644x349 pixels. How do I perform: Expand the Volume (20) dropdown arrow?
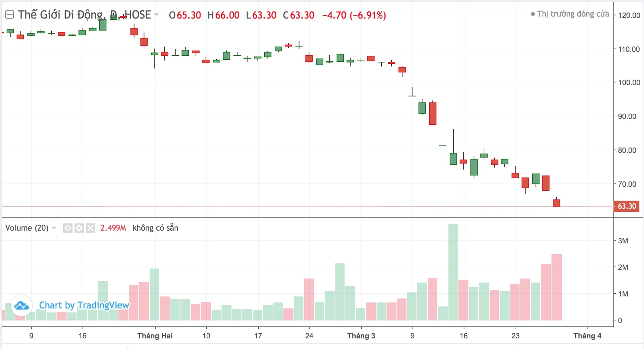point(54,228)
